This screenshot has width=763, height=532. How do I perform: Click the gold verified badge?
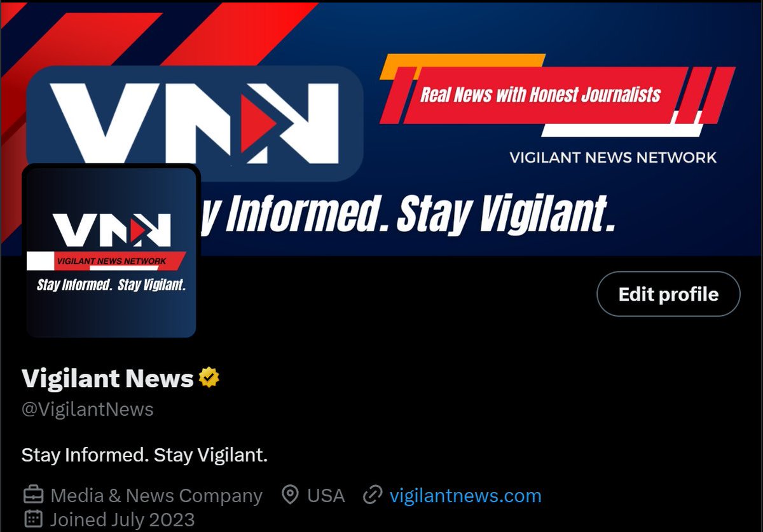[x=209, y=378]
